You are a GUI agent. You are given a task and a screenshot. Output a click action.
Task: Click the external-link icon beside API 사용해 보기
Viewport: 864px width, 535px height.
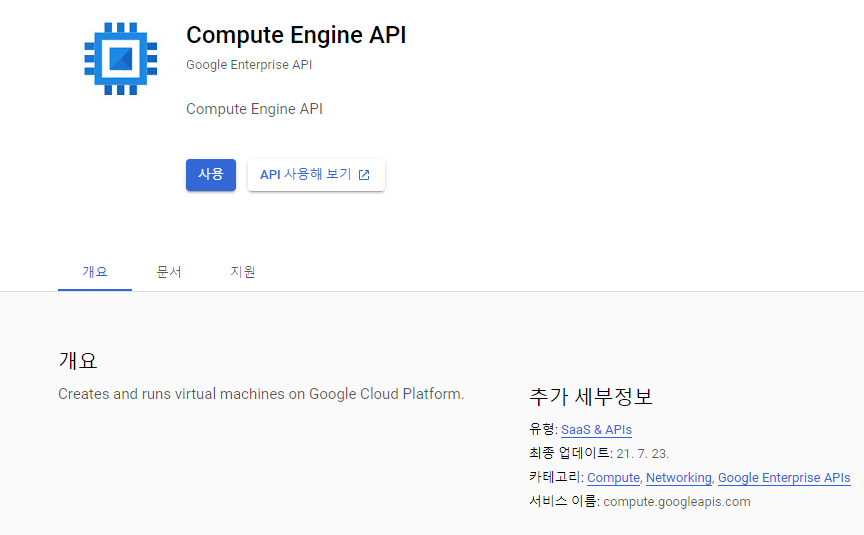(x=364, y=175)
